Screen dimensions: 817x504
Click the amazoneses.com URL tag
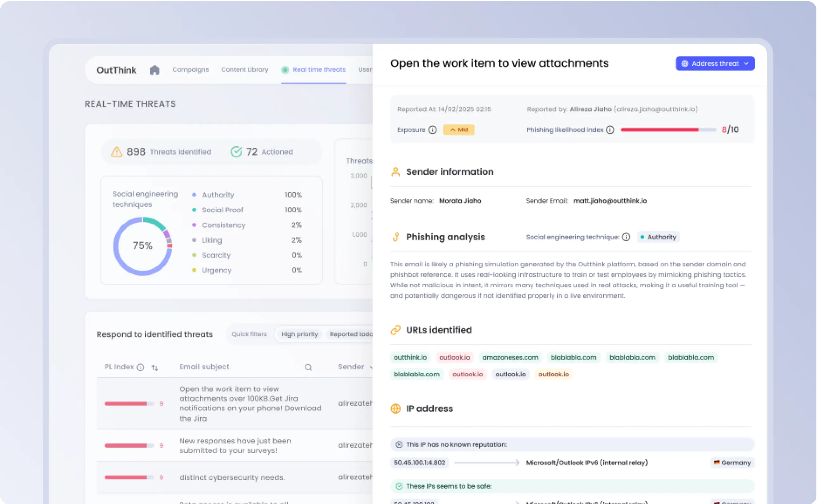pos(510,357)
